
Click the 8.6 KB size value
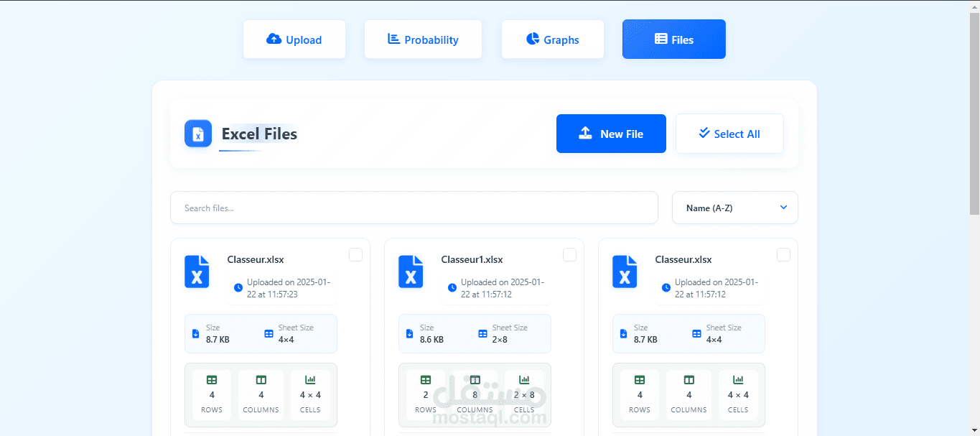click(x=431, y=340)
